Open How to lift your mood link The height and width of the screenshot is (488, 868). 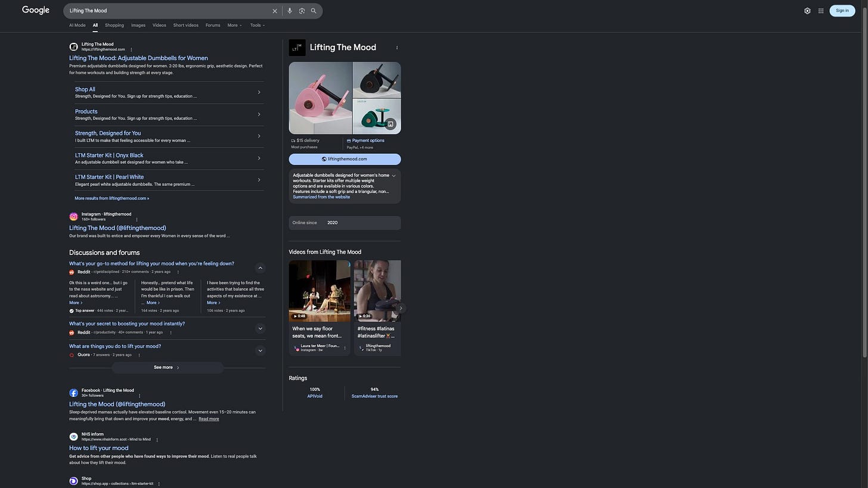pos(99,448)
